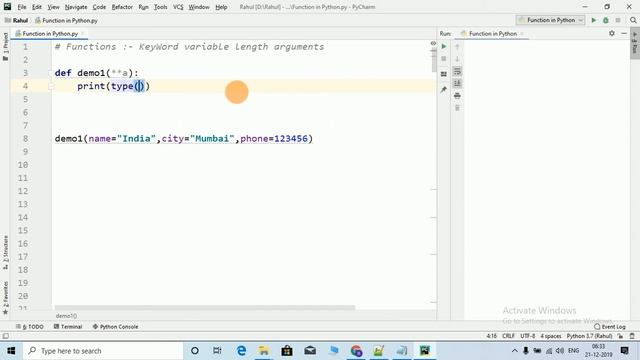Toggle read-only lock icon in status bar
This screenshot has width=640, height=360.
coord(620,336)
